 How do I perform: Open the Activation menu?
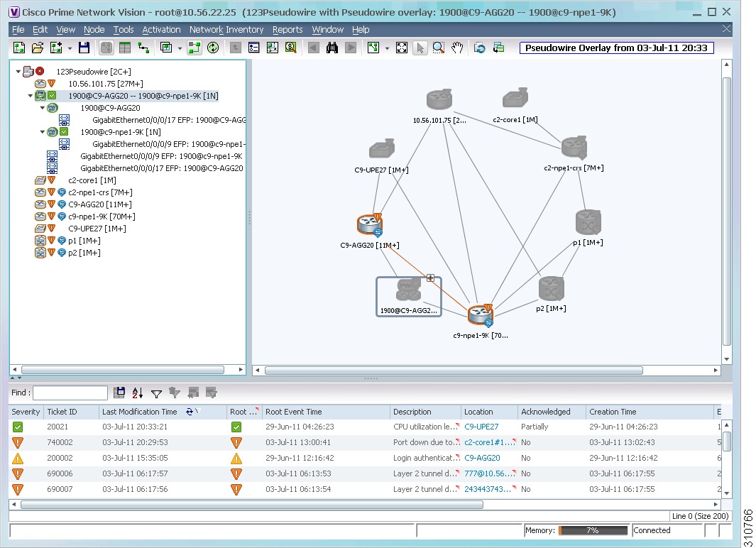tap(161, 30)
